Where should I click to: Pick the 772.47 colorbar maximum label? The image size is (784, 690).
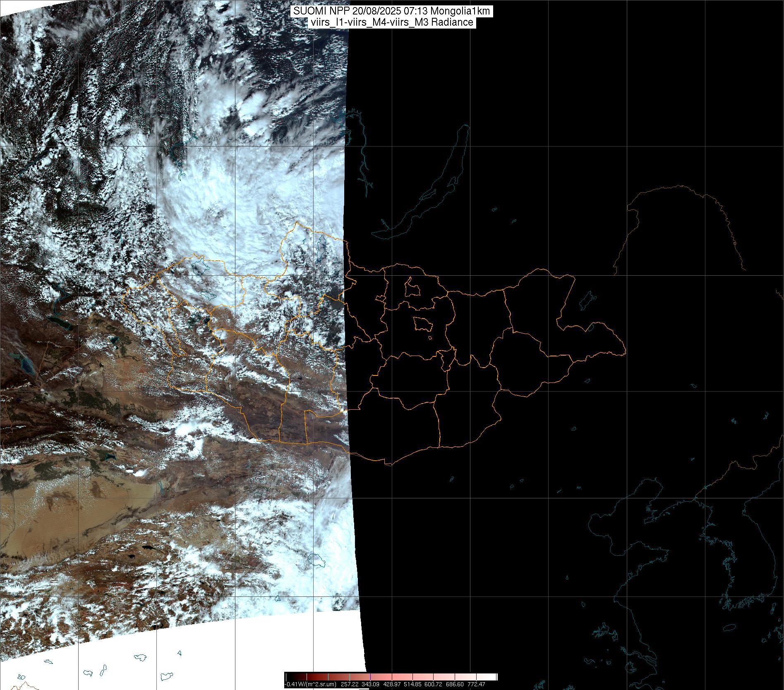477,684
